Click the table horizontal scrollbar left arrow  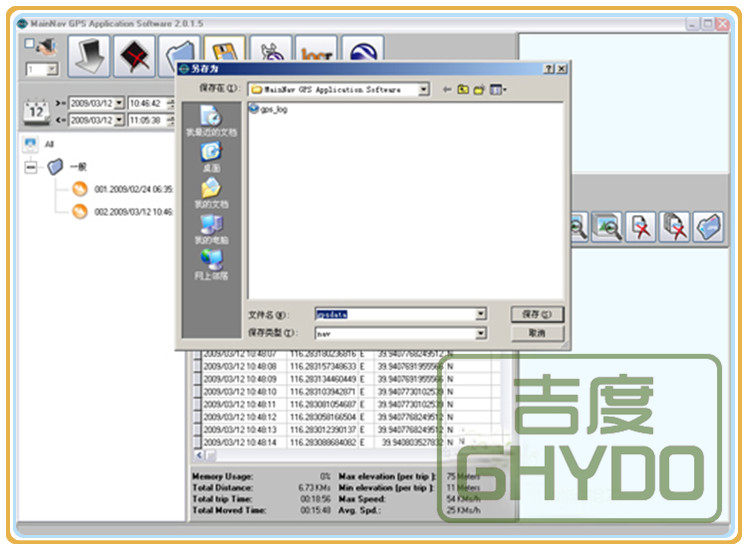tap(199, 455)
